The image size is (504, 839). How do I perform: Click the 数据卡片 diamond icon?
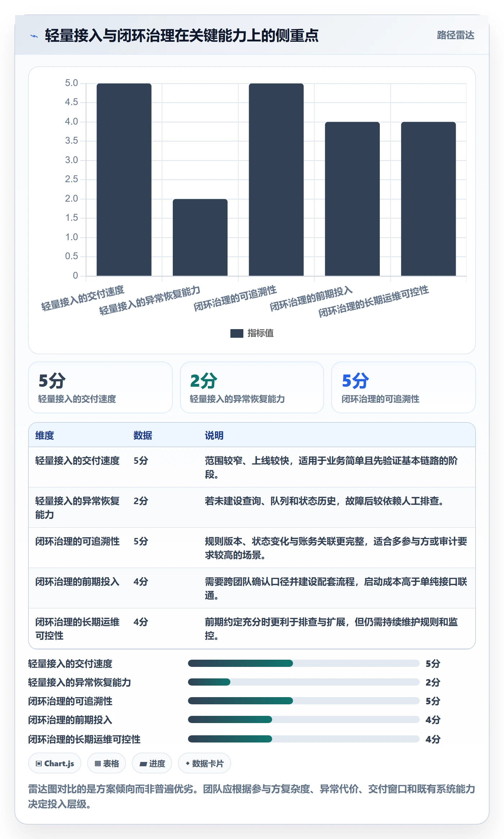click(x=188, y=763)
